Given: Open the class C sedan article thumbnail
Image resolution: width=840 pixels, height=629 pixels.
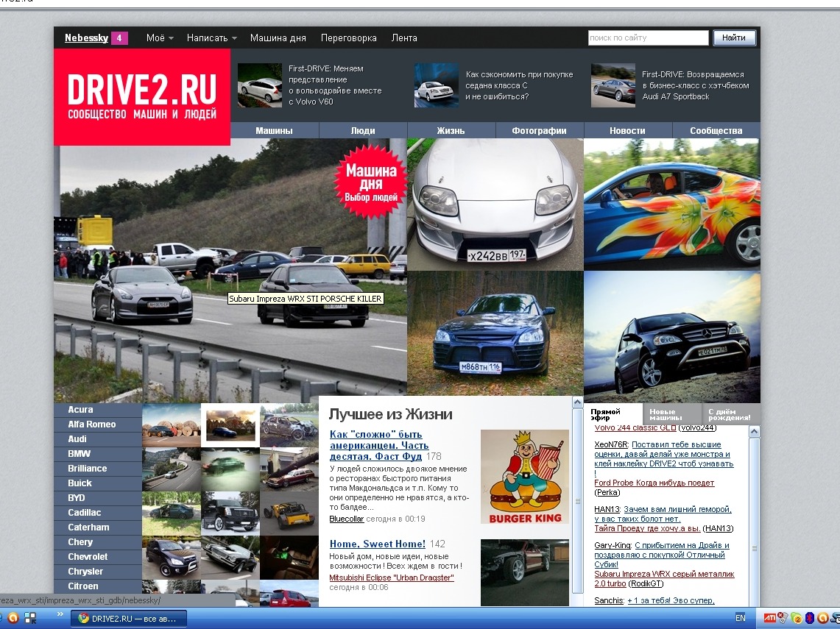Looking at the screenshot, I should coord(437,85).
